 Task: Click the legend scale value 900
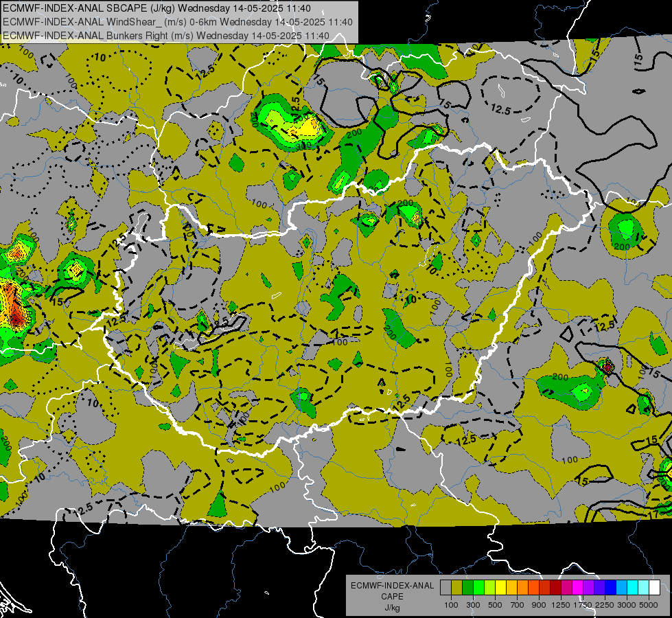click(x=539, y=605)
